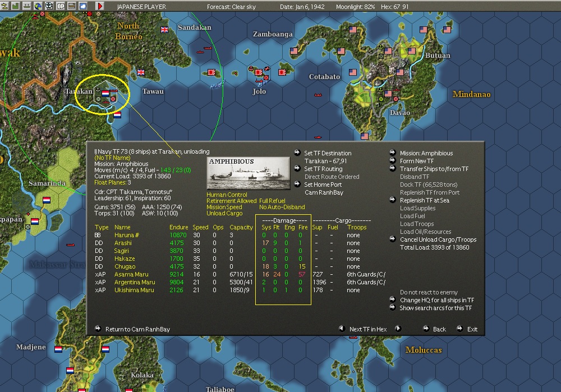Click Cancel Unload Cargo/Troops
Image resolution: width=561 pixels, height=392 pixels.
(438, 239)
